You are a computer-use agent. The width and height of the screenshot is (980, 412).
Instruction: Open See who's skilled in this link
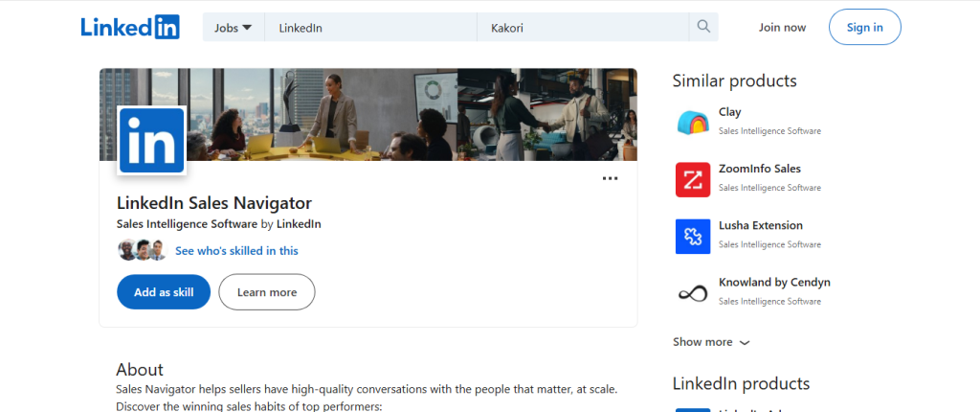pyautogui.click(x=237, y=250)
